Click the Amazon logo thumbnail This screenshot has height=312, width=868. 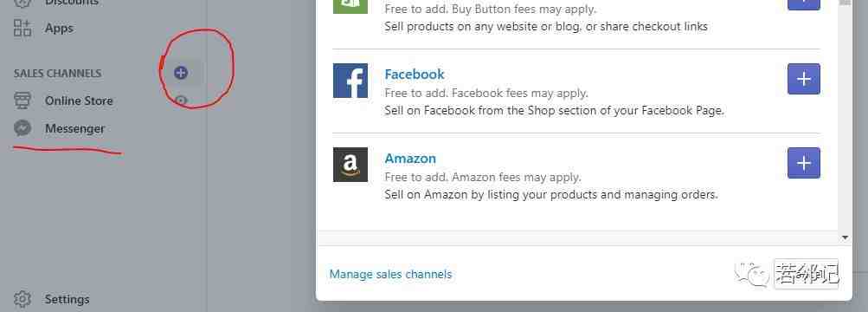pos(350,165)
